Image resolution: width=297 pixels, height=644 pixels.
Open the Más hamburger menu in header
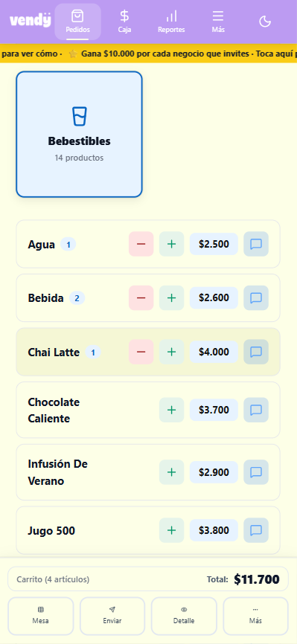tap(218, 22)
